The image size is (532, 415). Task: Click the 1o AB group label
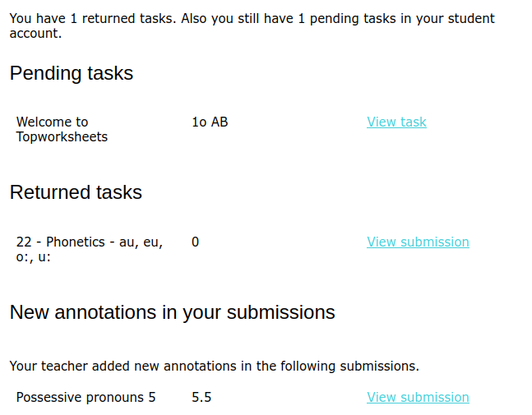tap(210, 122)
